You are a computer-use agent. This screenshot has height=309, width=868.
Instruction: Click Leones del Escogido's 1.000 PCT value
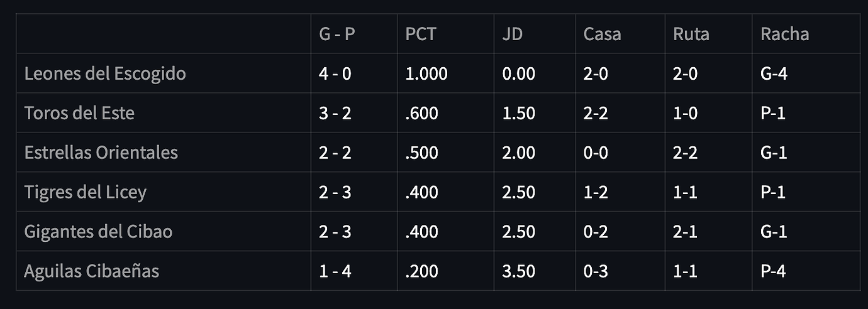426,73
